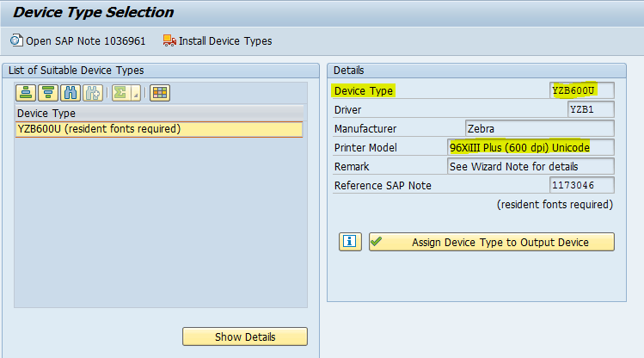
Task: Click the Device Type Selection title
Action: click(94, 12)
